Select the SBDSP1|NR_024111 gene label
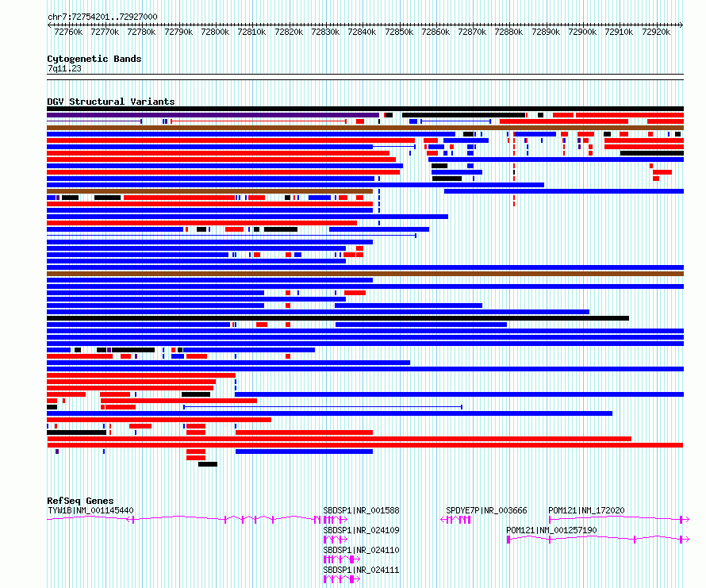Screen dimensions: 706x588 361,570
